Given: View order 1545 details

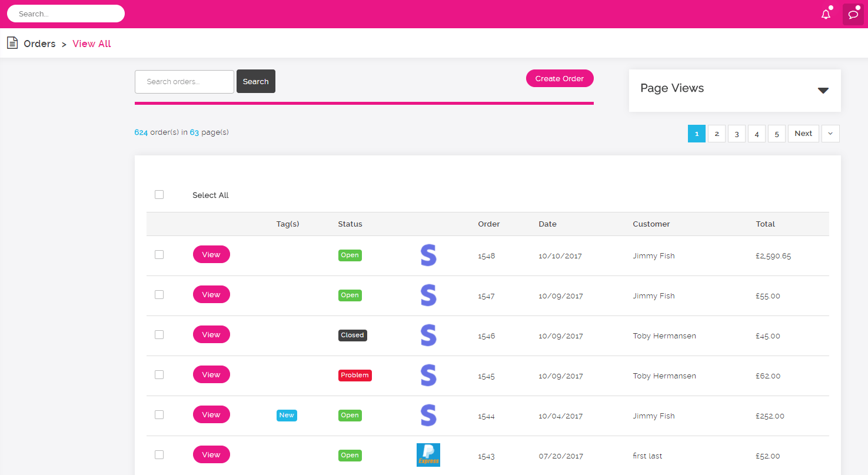Looking at the screenshot, I should pos(211,374).
